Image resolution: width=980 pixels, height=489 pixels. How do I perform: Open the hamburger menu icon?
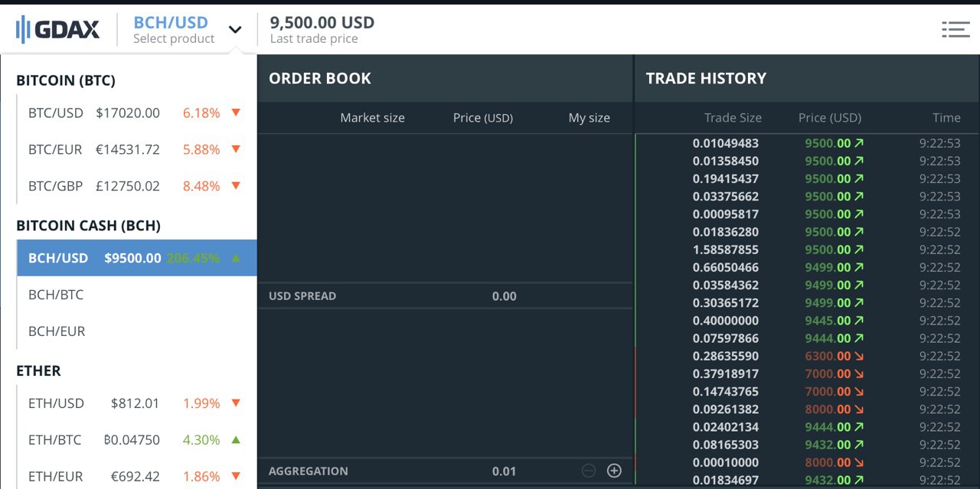[x=955, y=30]
